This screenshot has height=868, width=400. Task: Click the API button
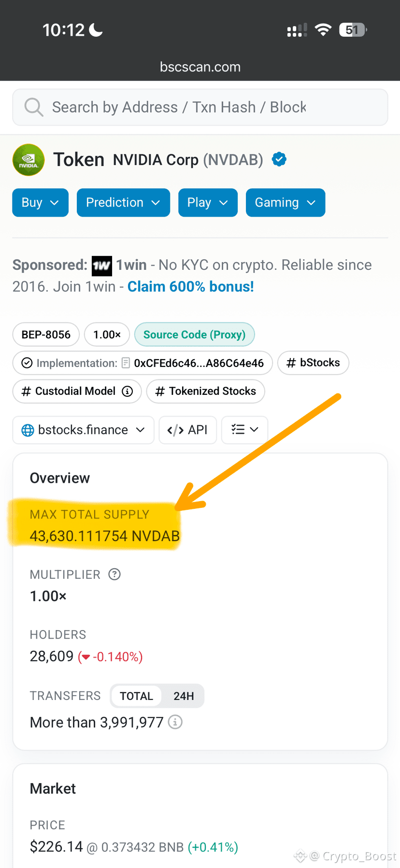(187, 430)
